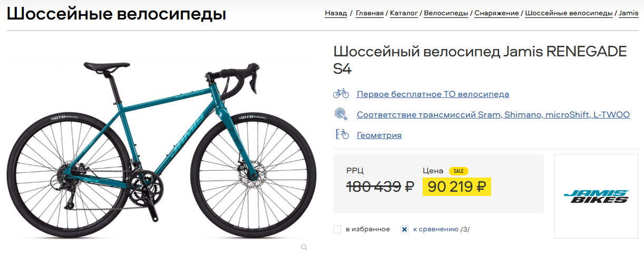Select "Шоссейные велосипеды" breadcrumb link
The image size is (644, 256).
click(569, 13)
